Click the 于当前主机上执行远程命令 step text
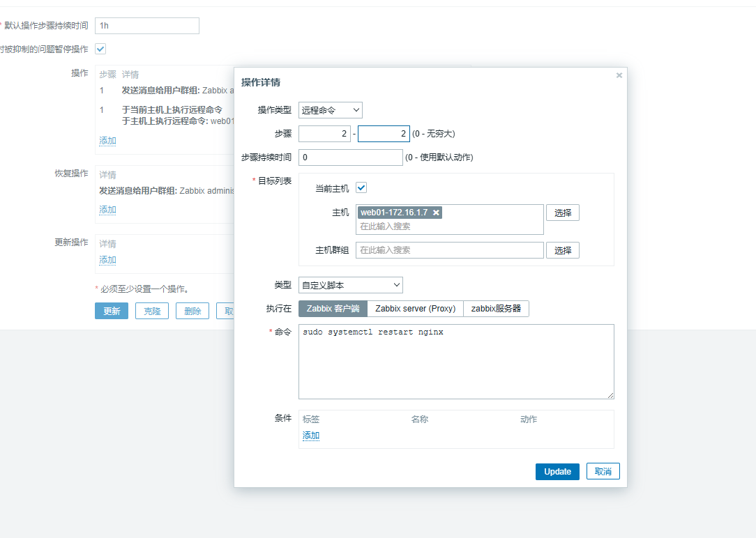 (x=172, y=110)
